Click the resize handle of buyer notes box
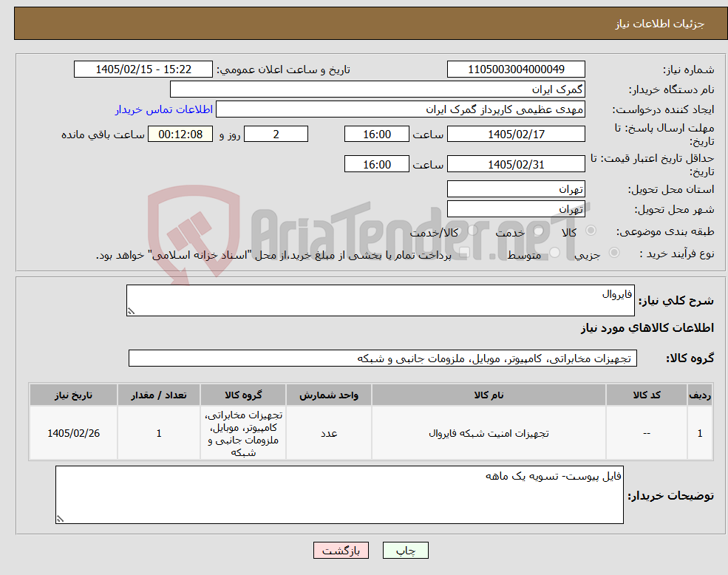Screen dimensions: 728x575 click(x=60, y=520)
